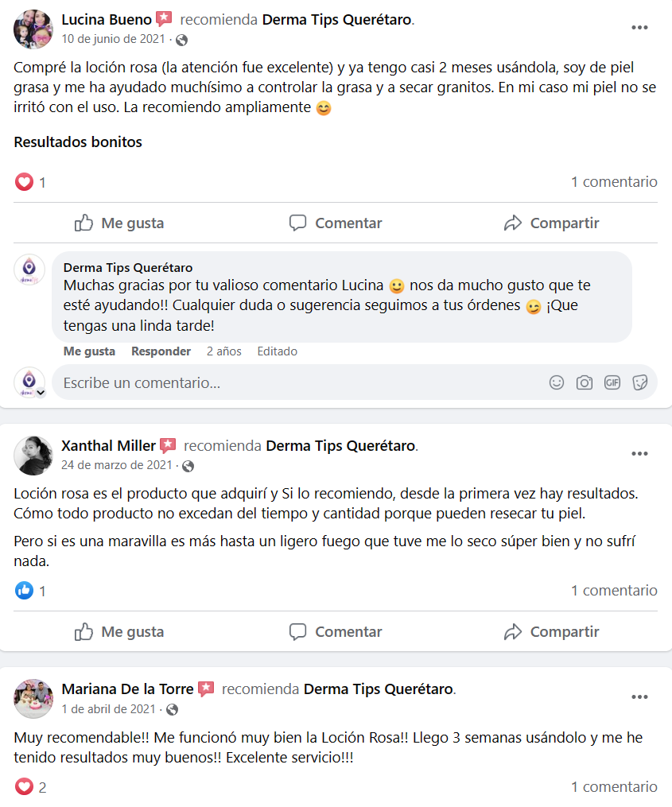Open options menu on Lucina Bueno's post
672x807 pixels.
click(x=639, y=27)
